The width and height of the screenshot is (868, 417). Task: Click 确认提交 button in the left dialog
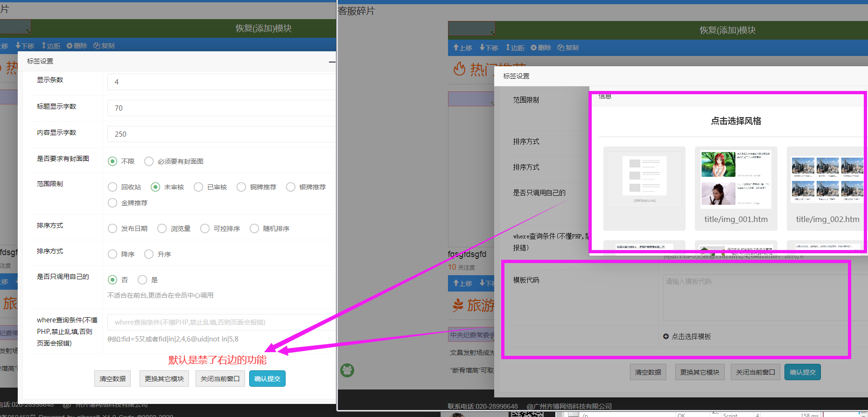[x=267, y=379]
